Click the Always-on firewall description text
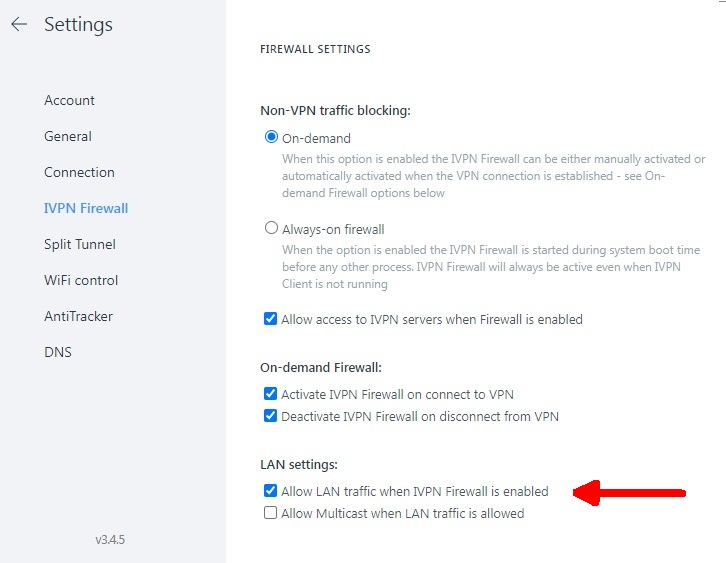 [490, 267]
